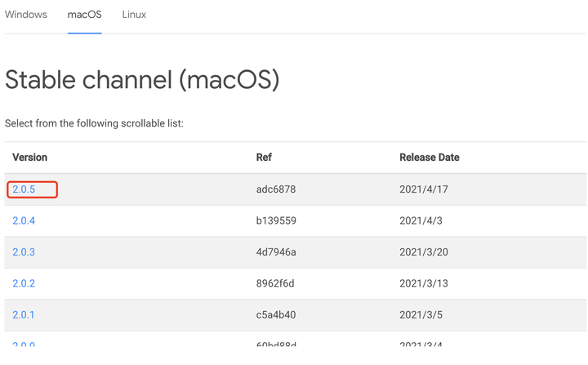Open version 2.0.4 download link

(24, 220)
